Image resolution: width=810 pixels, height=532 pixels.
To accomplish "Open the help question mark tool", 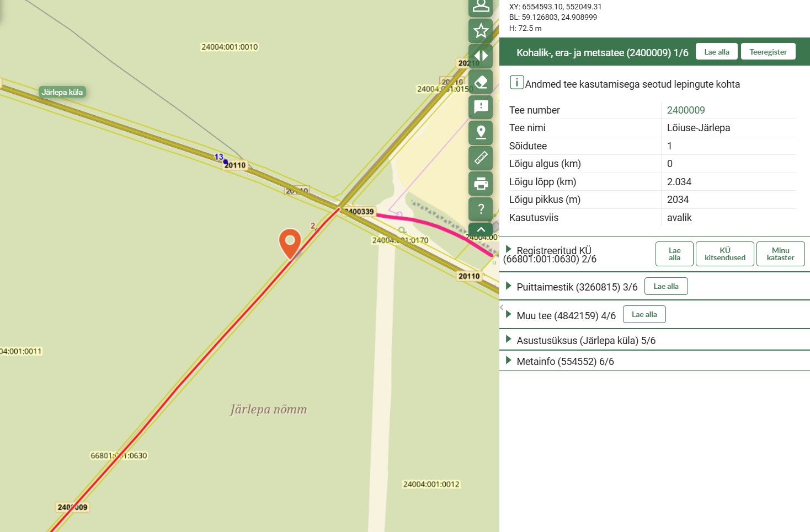I will [481, 208].
